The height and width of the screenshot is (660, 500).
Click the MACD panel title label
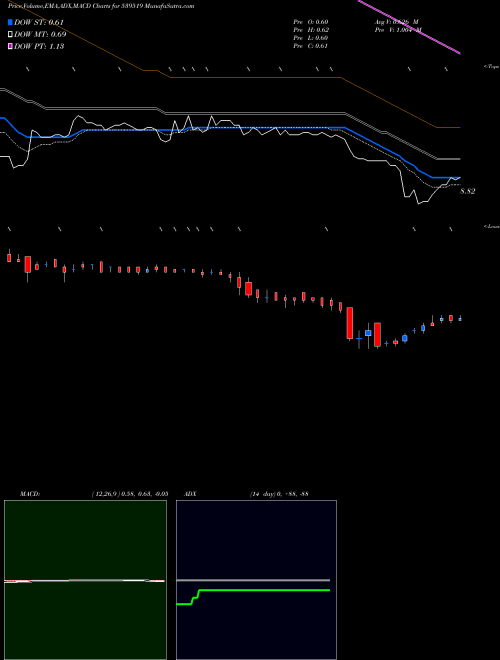30,494
